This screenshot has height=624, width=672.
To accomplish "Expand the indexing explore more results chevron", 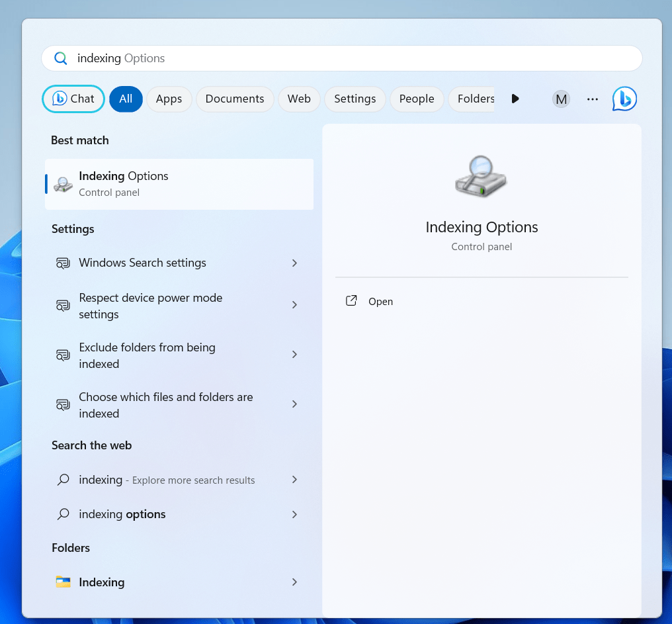I will pyautogui.click(x=294, y=480).
